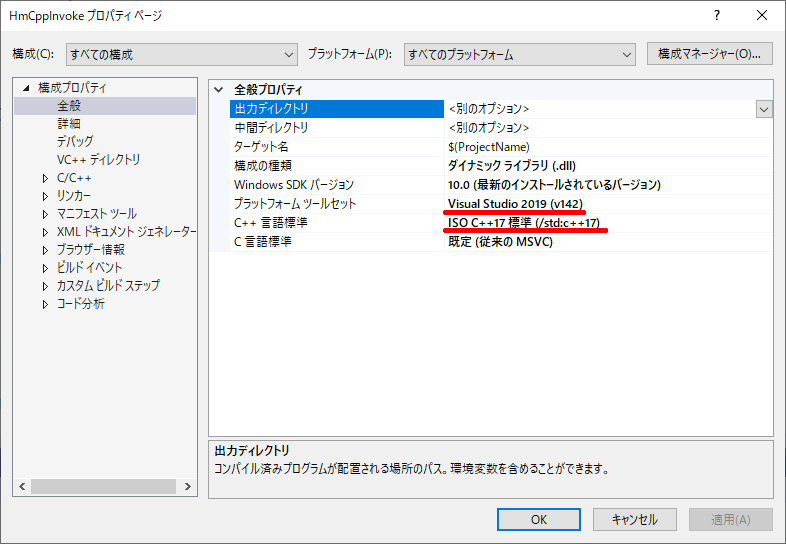Viewport: 786px width, 544px height.
Task: Select 詳細 in the property tree
Action: (x=69, y=124)
